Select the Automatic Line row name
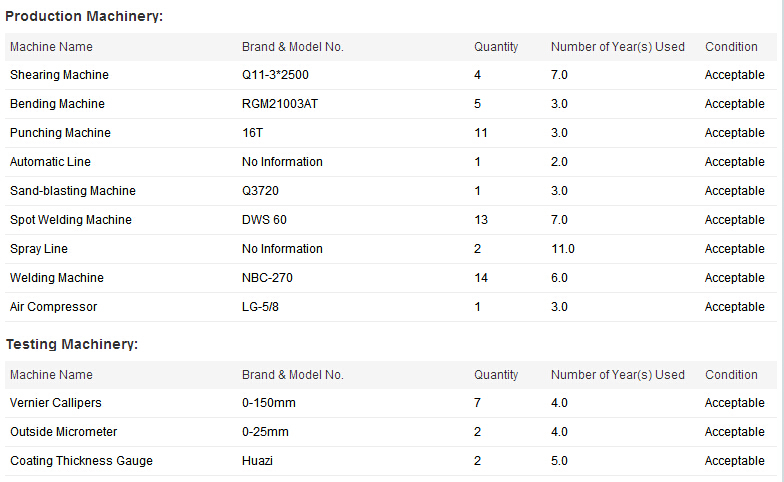784x482 pixels. point(50,162)
